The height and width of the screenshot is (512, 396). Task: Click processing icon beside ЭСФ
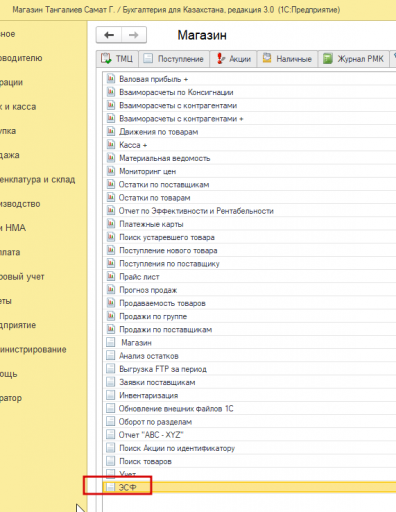click(x=110, y=487)
